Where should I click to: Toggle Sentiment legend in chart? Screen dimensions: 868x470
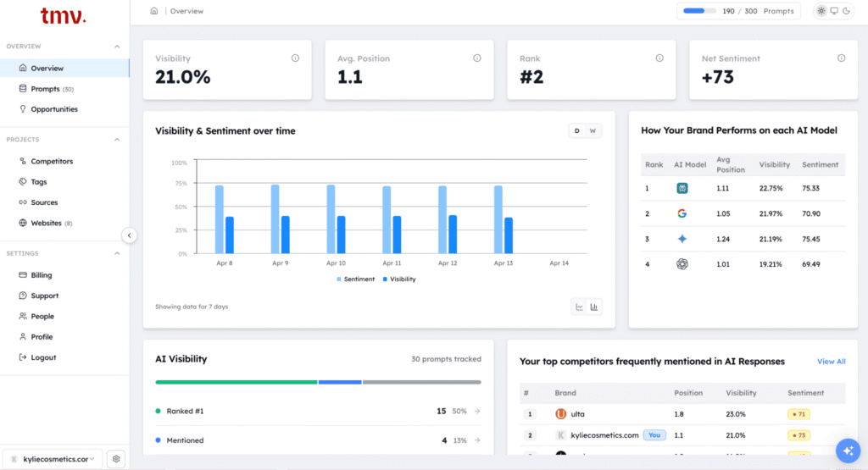pyautogui.click(x=355, y=279)
